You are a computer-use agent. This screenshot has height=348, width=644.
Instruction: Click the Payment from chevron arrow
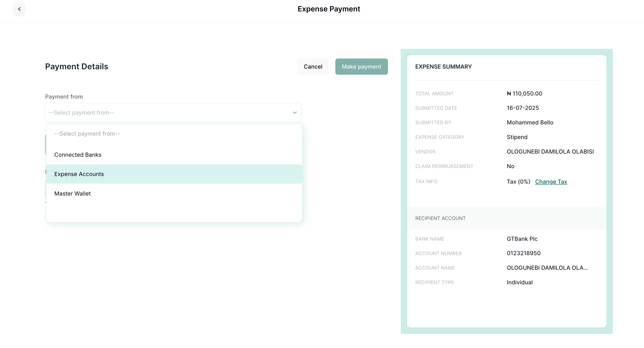tap(295, 113)
